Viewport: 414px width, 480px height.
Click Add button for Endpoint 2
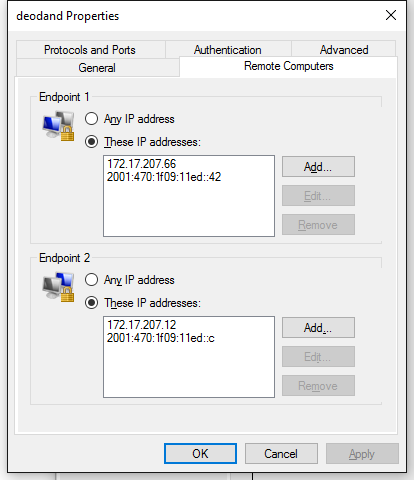[x=318, y=328]
